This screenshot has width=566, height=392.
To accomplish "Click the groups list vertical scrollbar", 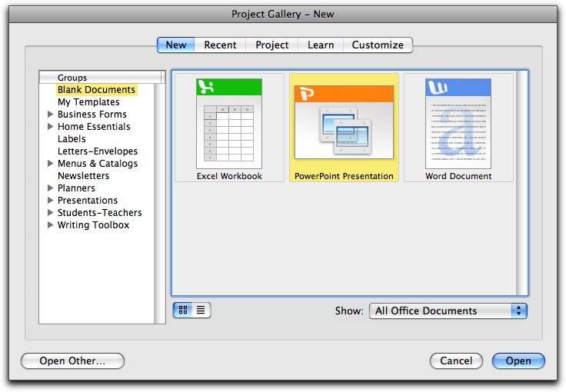I will (159, 204).
